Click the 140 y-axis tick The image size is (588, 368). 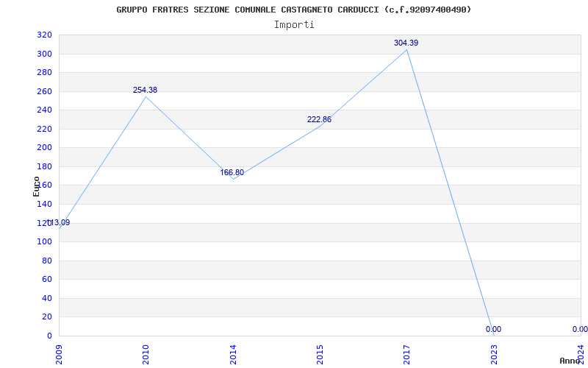(44, 205)
